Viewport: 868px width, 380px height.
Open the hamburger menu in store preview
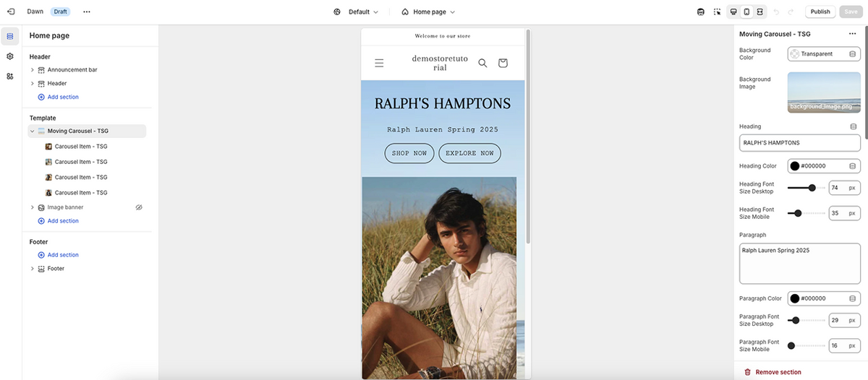coord(379,63)
